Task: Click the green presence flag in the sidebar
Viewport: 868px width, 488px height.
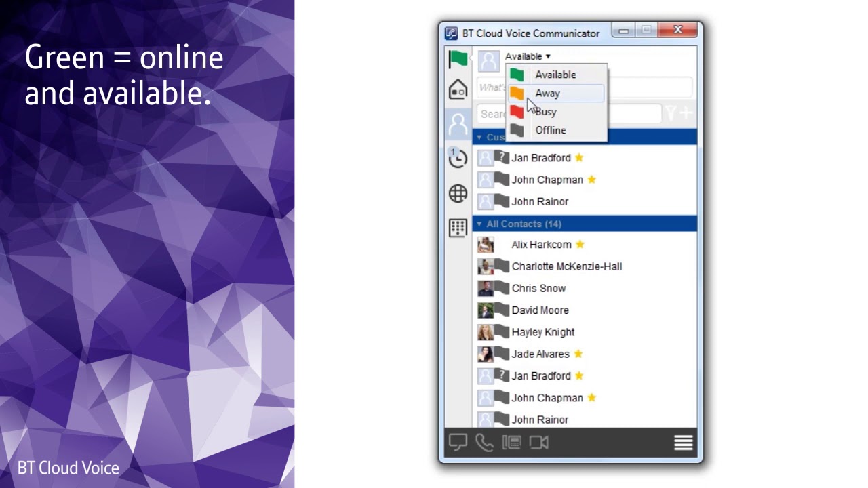Action: coord(458,59)
